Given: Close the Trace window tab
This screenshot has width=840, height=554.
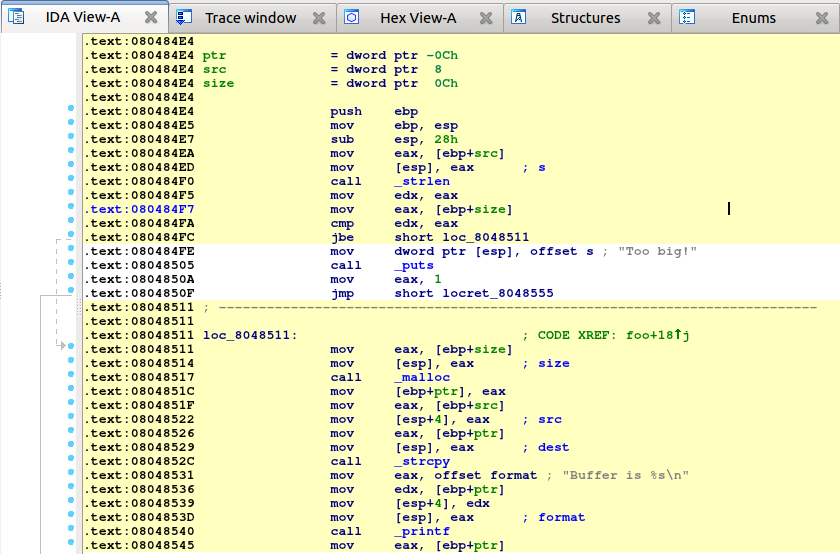Looking at the screenshot, I should coord(318,18).
